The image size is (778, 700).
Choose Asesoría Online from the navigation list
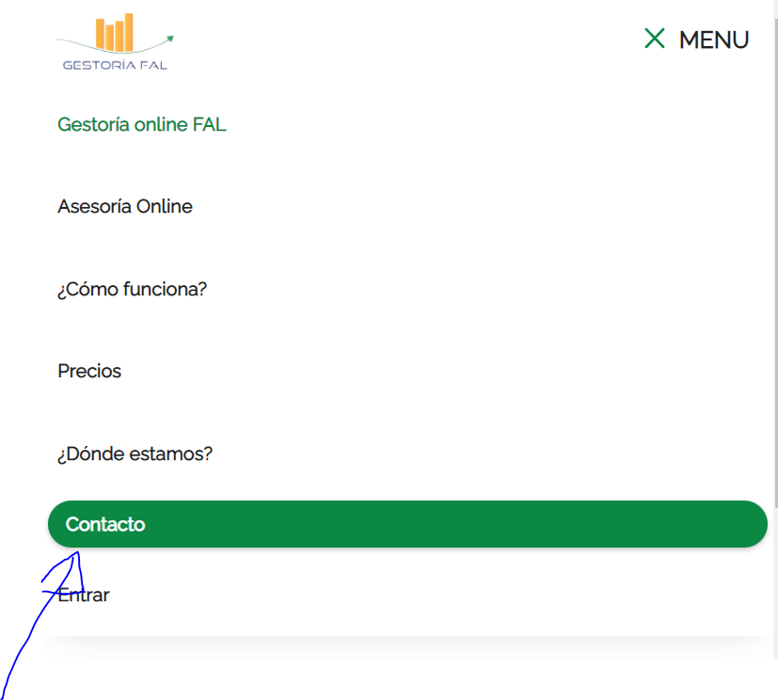[125, 206]
